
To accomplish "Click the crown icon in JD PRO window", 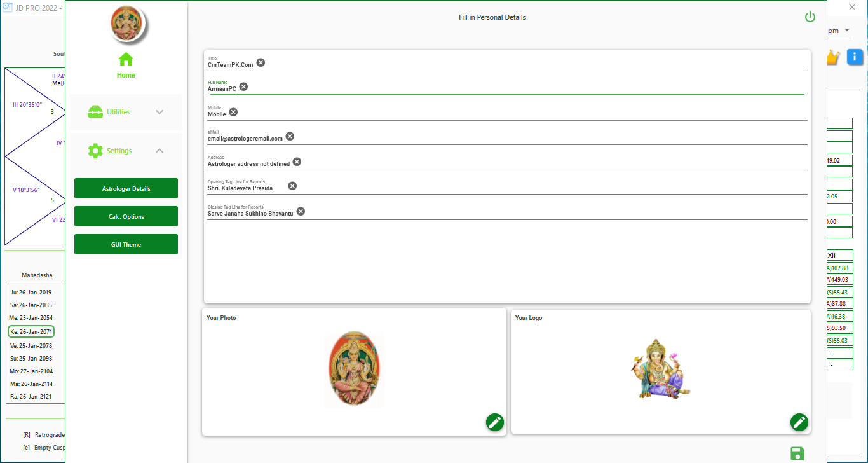I will [832, 57].
